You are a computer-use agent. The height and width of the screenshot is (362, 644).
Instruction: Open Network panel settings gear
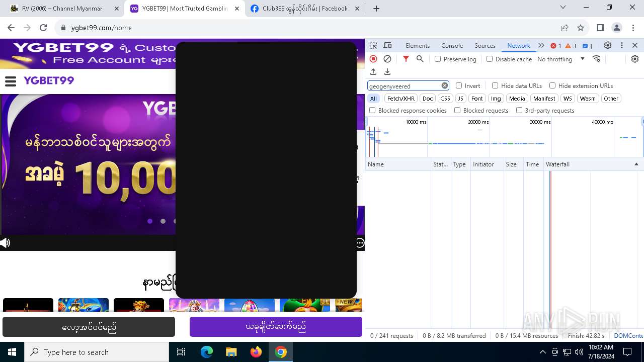(635, 59)
